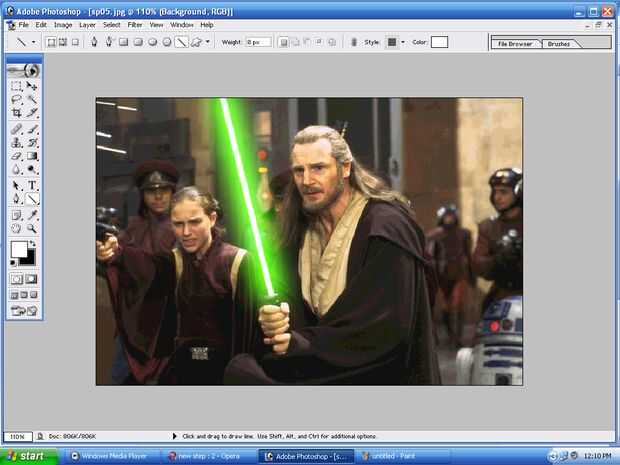Switch to Standard editing mode
Image resolution: width=620 pixels, height=465 pixels.
tap(17, 279)
